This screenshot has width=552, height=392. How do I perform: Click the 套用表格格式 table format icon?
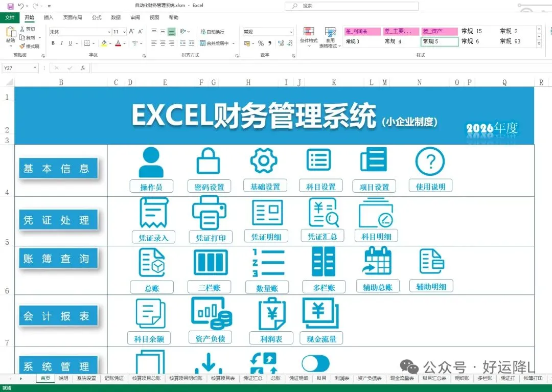330,37
